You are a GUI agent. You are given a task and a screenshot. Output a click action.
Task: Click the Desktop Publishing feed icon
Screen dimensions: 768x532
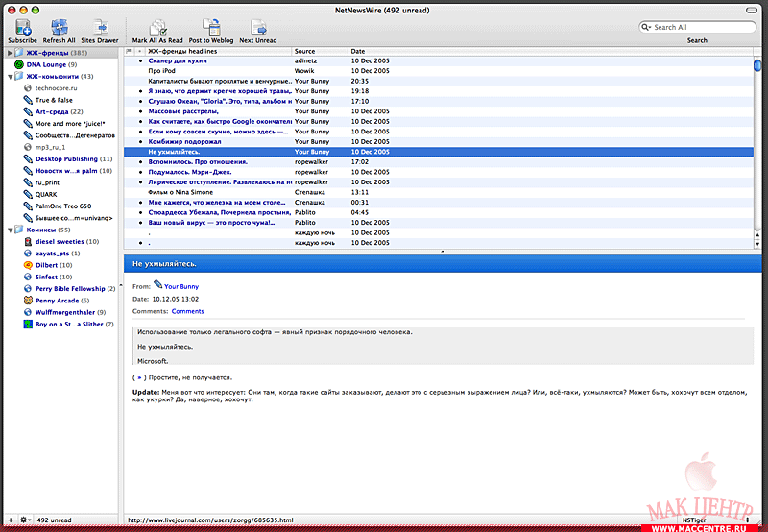pos(28,158)
